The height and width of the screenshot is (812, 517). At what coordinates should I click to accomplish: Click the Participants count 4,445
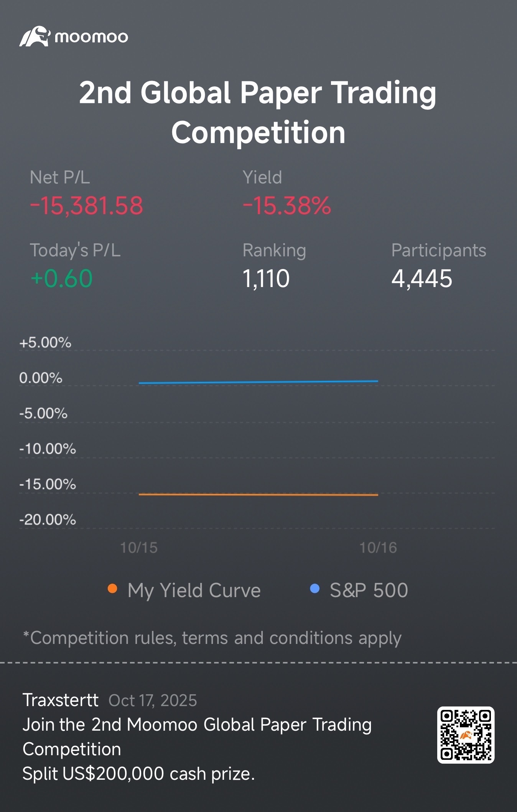[x=422, y=278]
